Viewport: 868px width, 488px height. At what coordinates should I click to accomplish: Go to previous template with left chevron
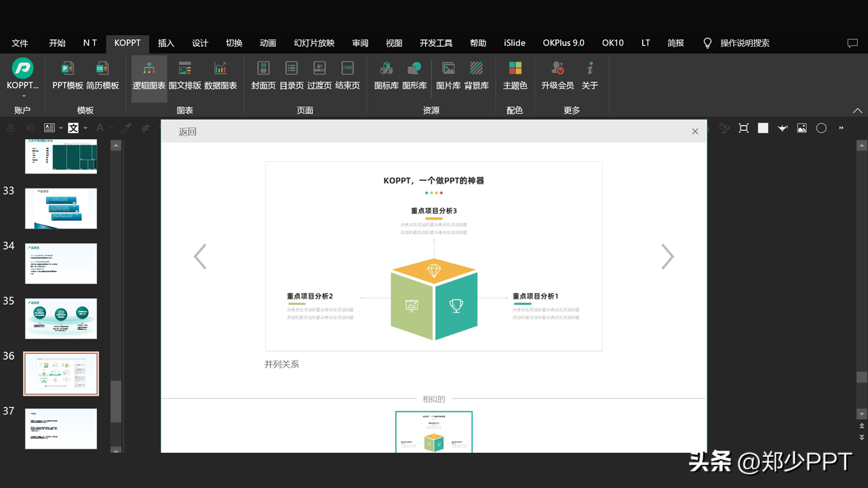(x=200, y=257)
